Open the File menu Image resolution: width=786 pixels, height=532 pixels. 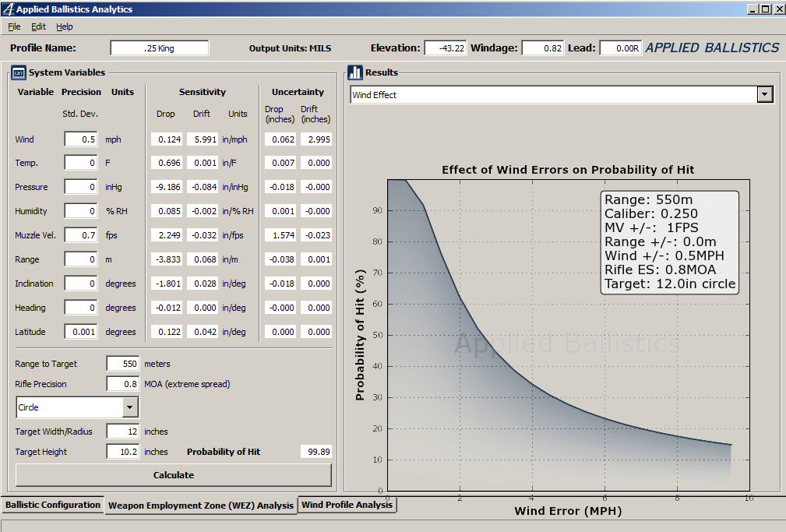point(14,26)
